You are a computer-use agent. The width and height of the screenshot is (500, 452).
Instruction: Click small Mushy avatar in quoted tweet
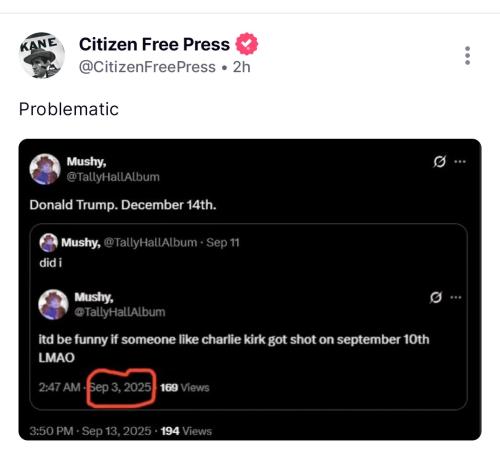click(x=48, y=243)
